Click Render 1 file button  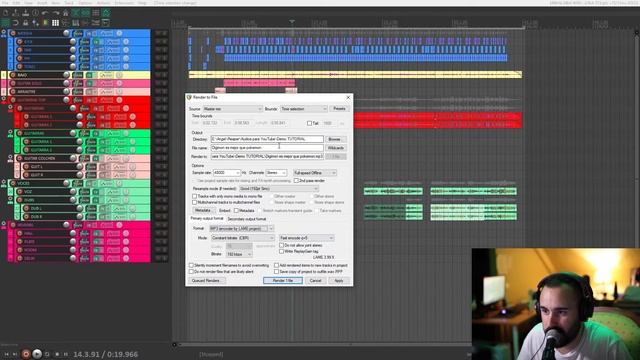(x=283, y=281)
